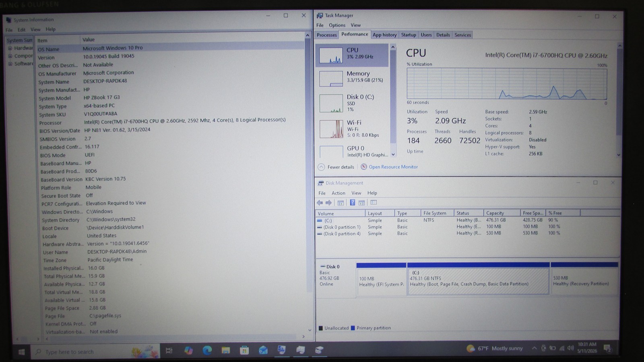Open Microsoft Store from the taskbar
The image size is (644, 362).
tap(244, 350)
